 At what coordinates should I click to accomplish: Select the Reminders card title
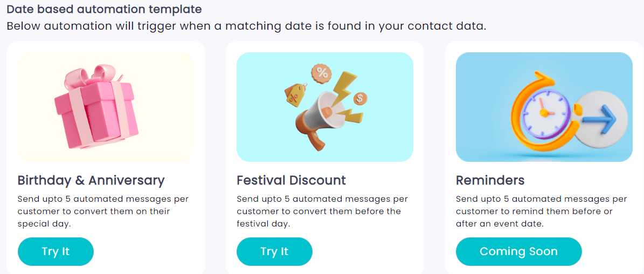(x=490, y=180)
